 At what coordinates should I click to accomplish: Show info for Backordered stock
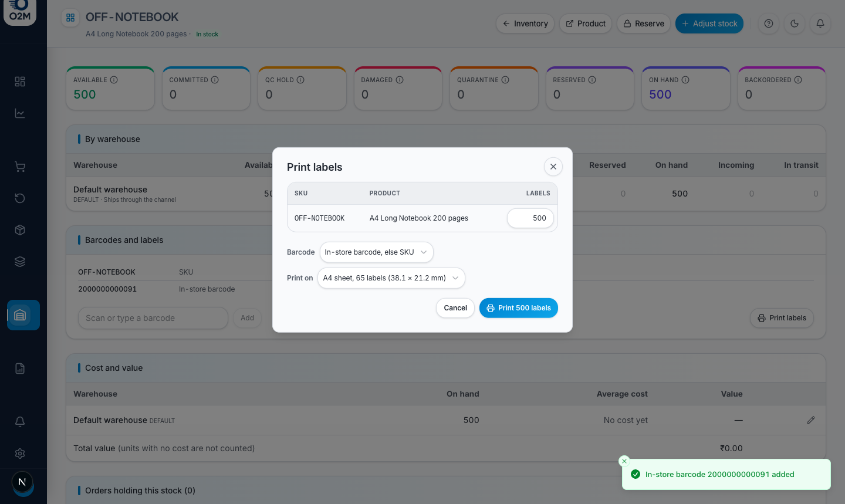point(798,80)
